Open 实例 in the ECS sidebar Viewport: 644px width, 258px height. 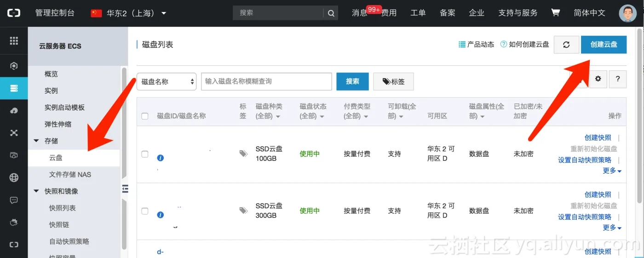click(x=51, y=91)
